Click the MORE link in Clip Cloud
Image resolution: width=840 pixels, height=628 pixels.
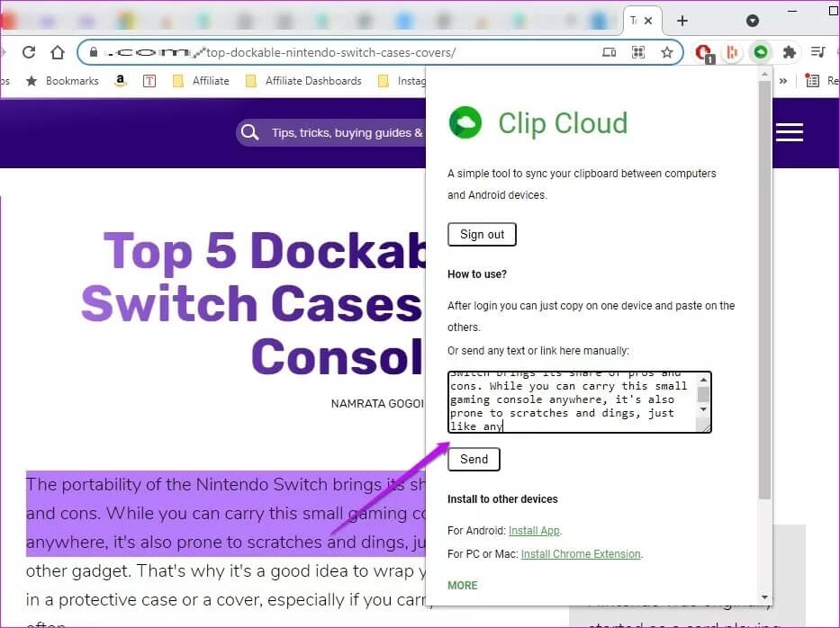[463, 585]
